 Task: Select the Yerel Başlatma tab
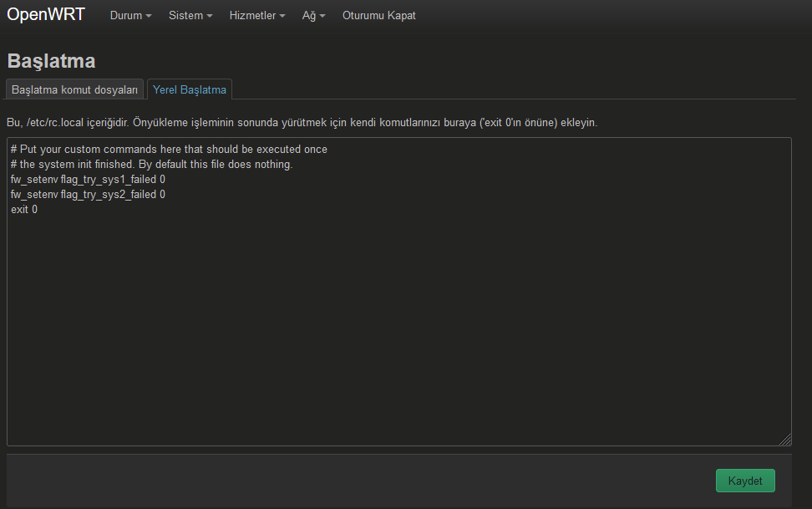click(190, 89)
